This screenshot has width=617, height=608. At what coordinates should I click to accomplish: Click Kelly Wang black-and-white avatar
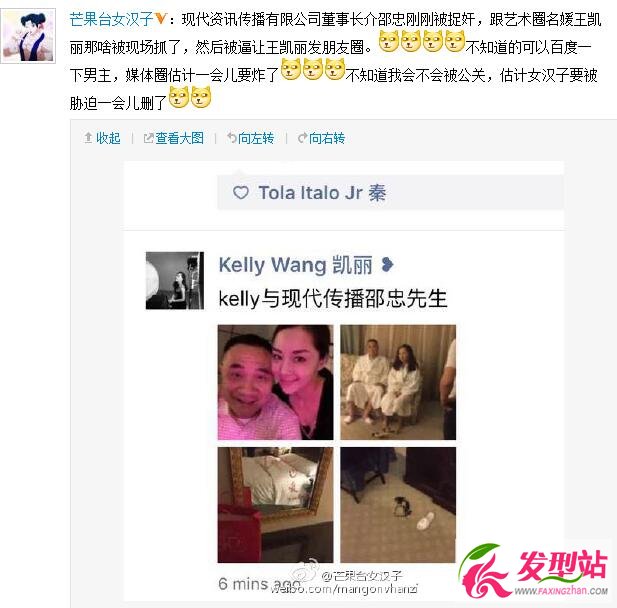click(175, 281)
